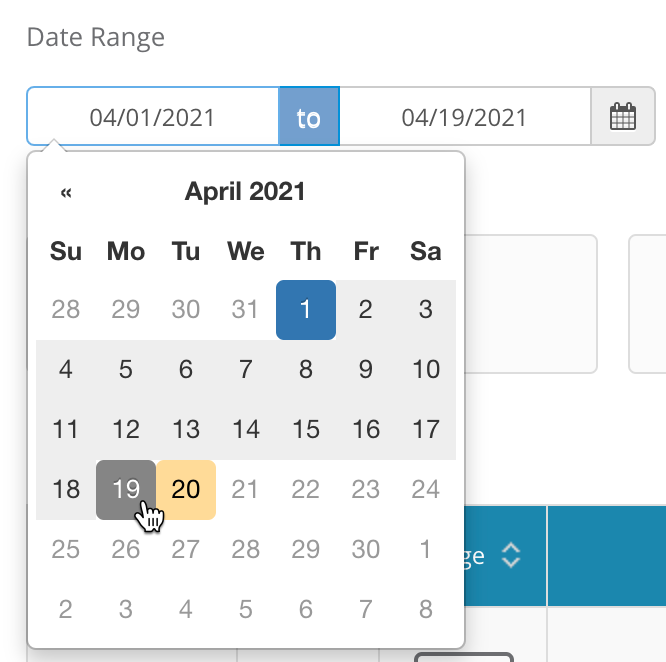The image size is (666, 662).
Task: Go to previous month arrow
Action: [x=66, y=192]
